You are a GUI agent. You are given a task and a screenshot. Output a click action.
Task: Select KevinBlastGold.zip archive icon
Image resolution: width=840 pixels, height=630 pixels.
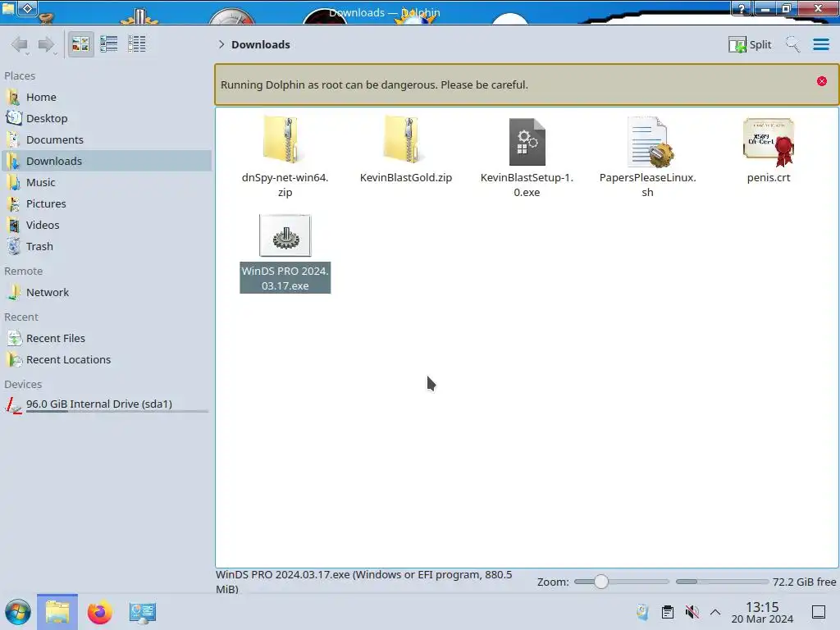(x=405, y=140)
